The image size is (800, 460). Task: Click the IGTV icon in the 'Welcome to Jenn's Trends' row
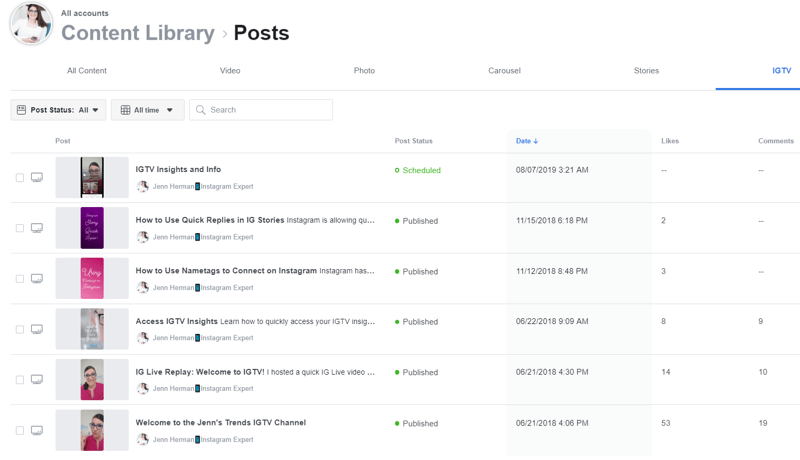point(37,430)
